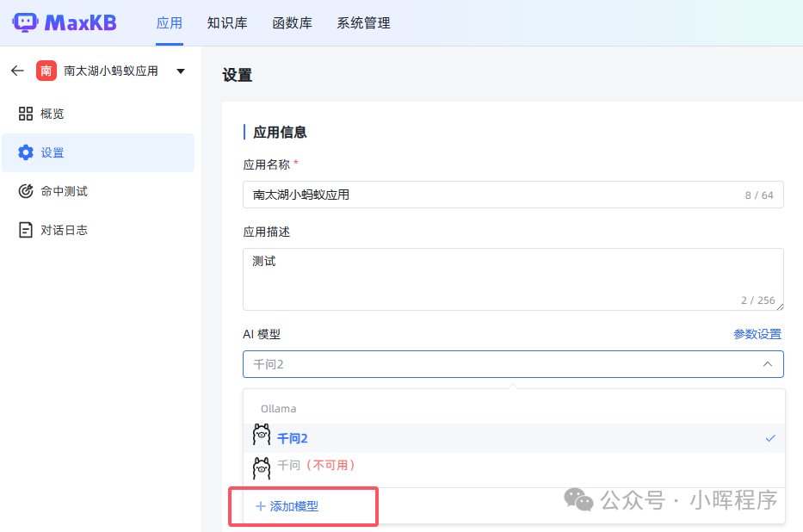Click the plus icon beside 添加模型
The height and width of the screenshot is (532, 803).
(x=260, y=506)
